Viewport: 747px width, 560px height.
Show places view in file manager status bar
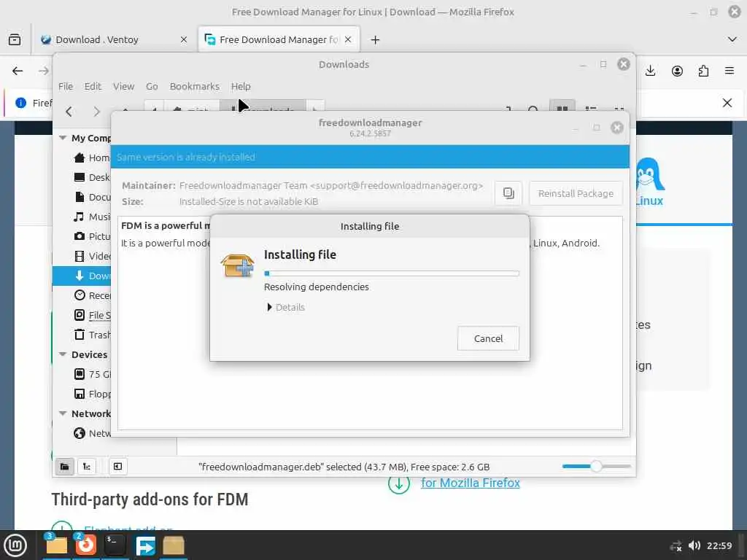tap(65, 466)
